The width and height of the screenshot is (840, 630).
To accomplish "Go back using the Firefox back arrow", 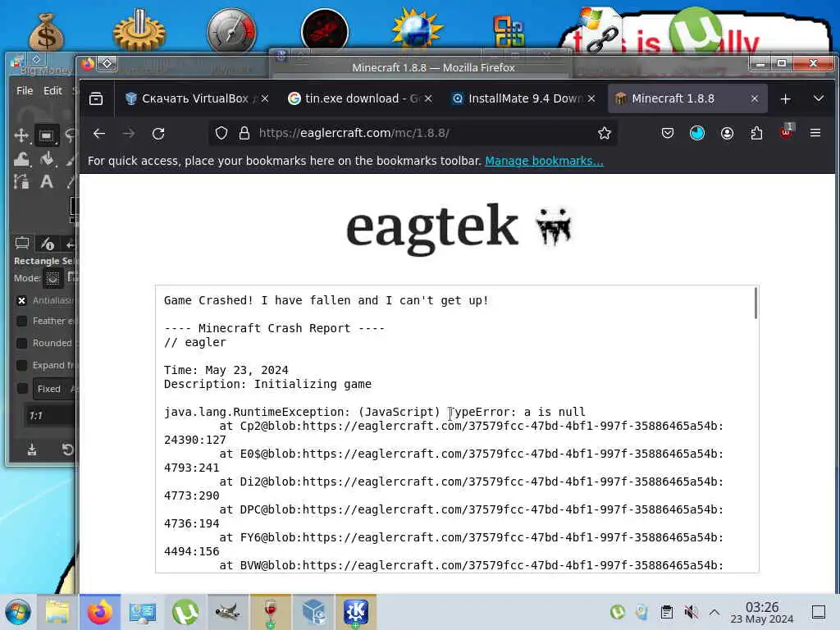I will (x=99, y=134).
